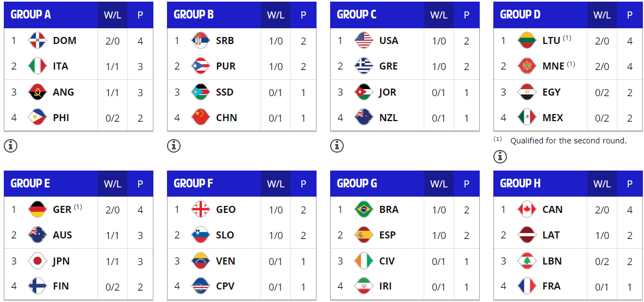Screen dimensions: 644x302
Task: Click the USA flag icon
Action: coord(363,41)
